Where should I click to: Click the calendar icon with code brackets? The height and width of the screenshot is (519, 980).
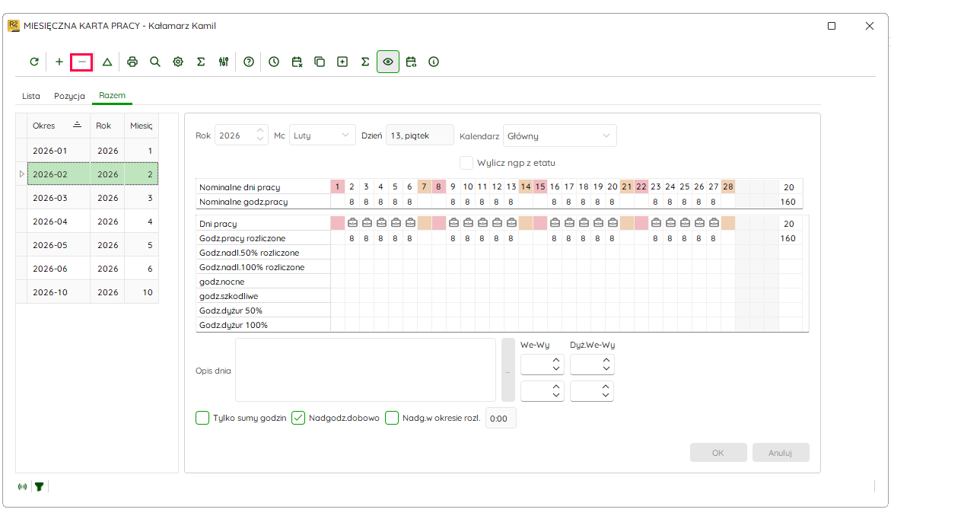point(411,62)
